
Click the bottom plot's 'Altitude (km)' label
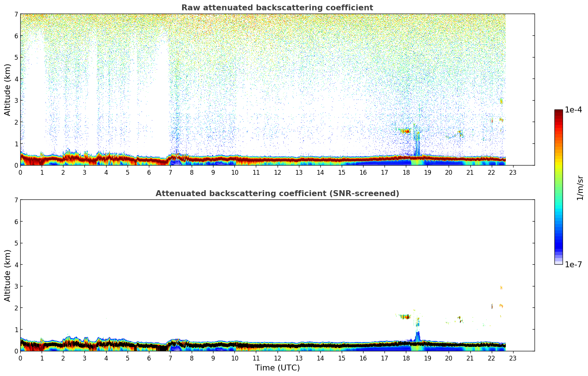(x=8, y=275)
